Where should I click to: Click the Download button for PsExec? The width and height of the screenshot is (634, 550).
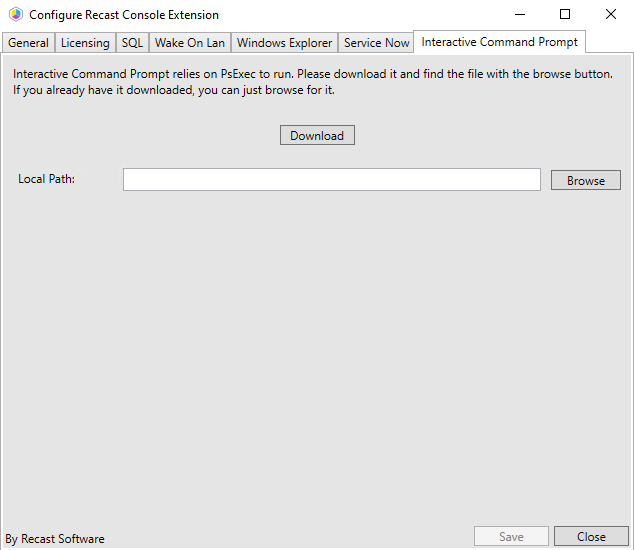point(317,135)
